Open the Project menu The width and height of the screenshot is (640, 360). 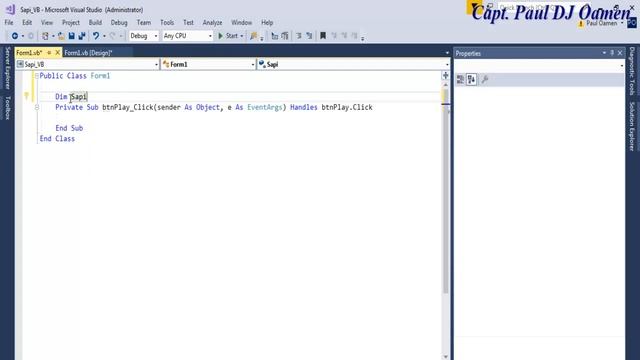point(71,22)
